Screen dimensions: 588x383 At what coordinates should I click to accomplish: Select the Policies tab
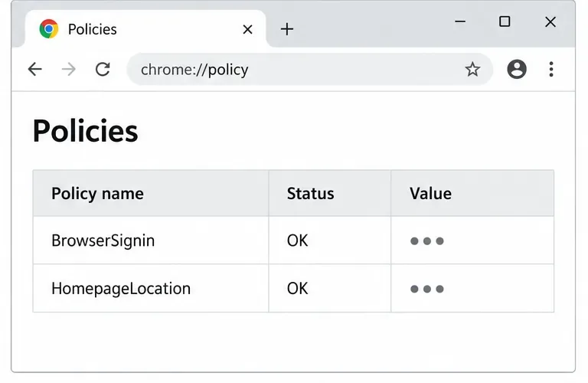145,29
